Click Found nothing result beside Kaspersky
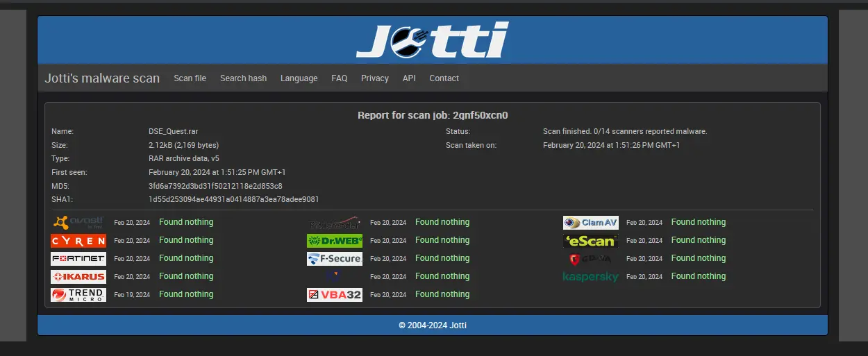This screenshot has width=868, height=356. click(x=699, y=276)
